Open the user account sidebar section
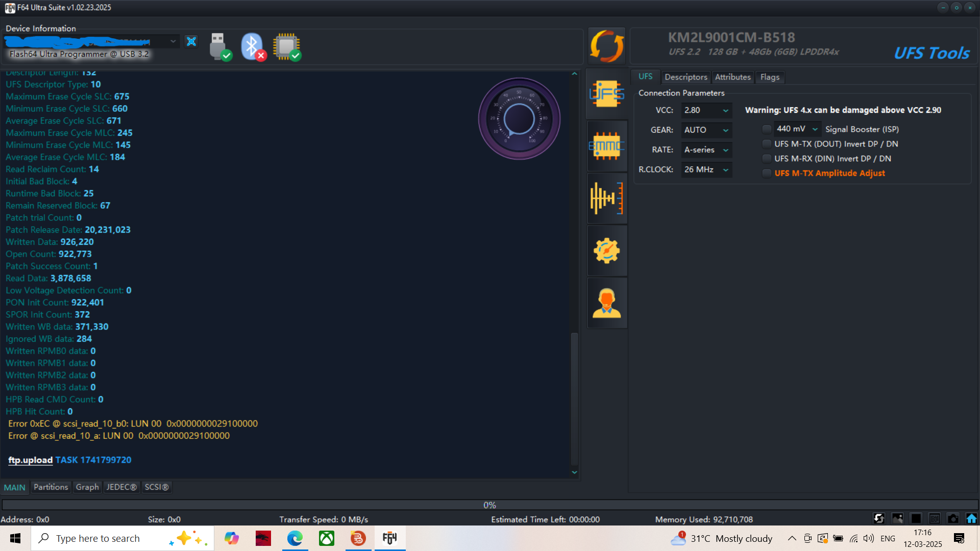This screenshot has height=551, width=980. [607, 303]
